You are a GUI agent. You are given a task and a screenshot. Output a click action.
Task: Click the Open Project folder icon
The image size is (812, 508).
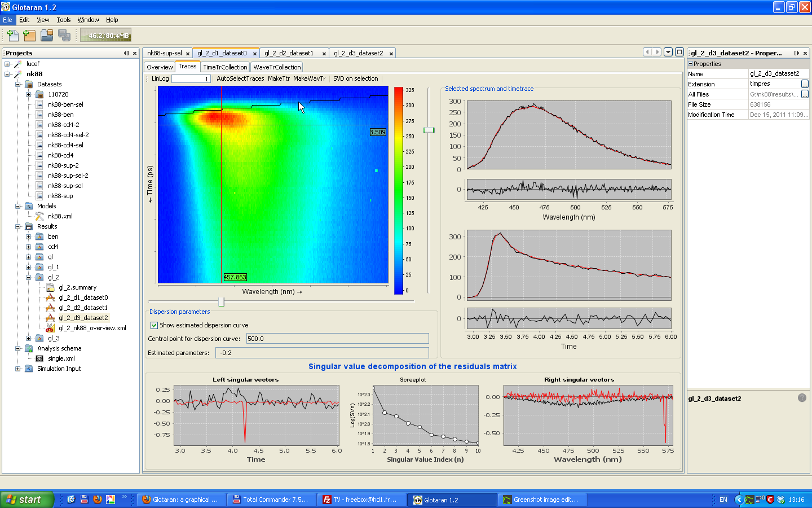coord(47,36)
